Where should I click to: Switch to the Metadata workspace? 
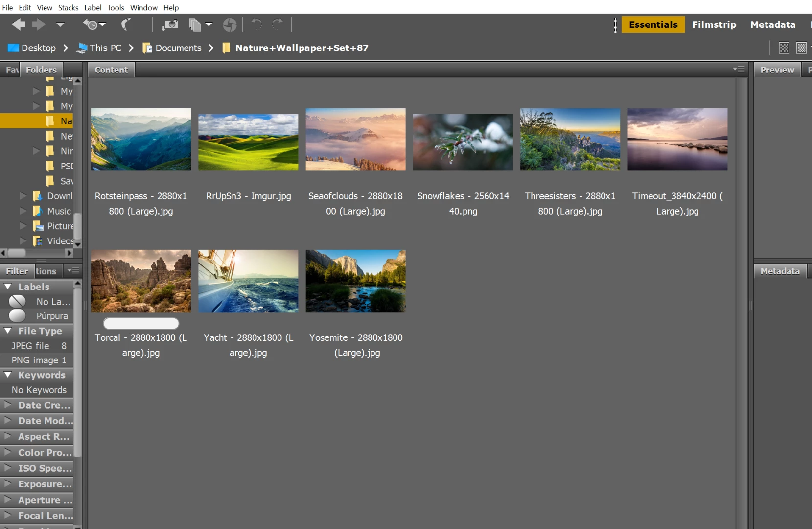(x=773, y=24)
